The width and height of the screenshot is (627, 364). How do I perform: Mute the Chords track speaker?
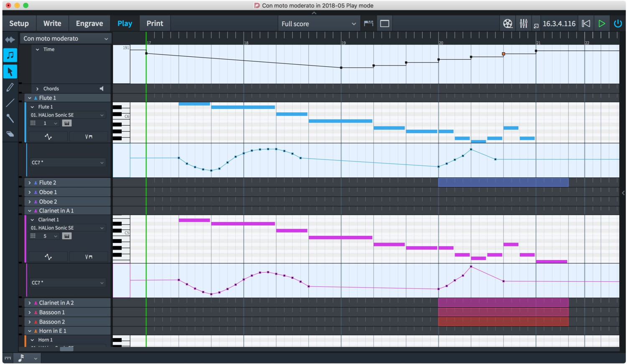pos(102,88)
